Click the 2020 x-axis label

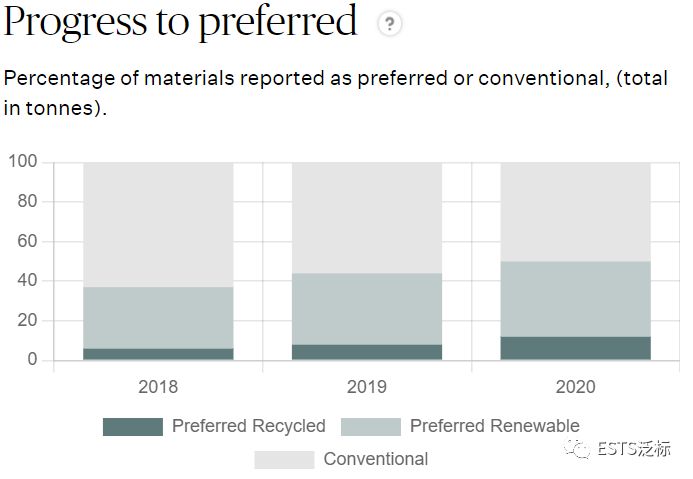[x=575, y=387]
